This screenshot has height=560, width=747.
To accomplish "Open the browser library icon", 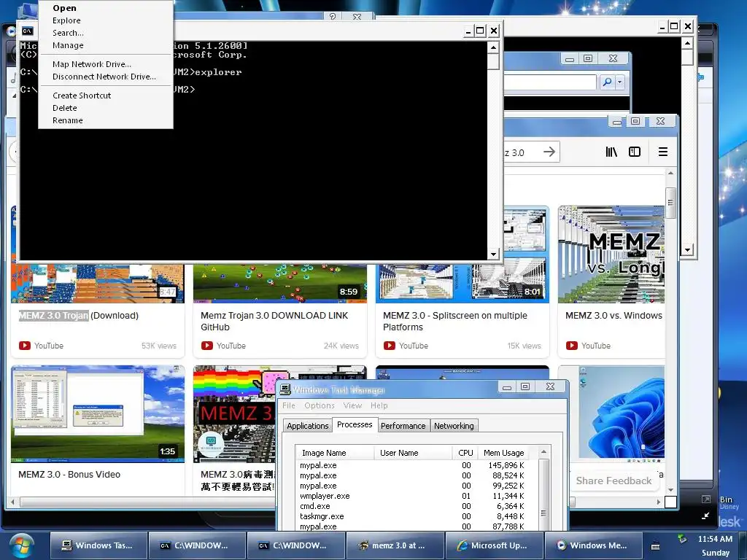I will pyautogui.click(x=611, y=152).
